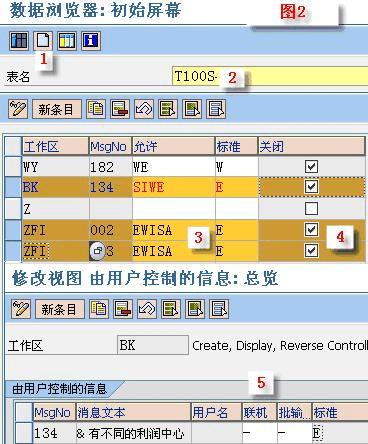The image size is (368, 444).
Task: Untick 关闭 checkbox in ZFI 002 row
Action: tap(311, 230)
